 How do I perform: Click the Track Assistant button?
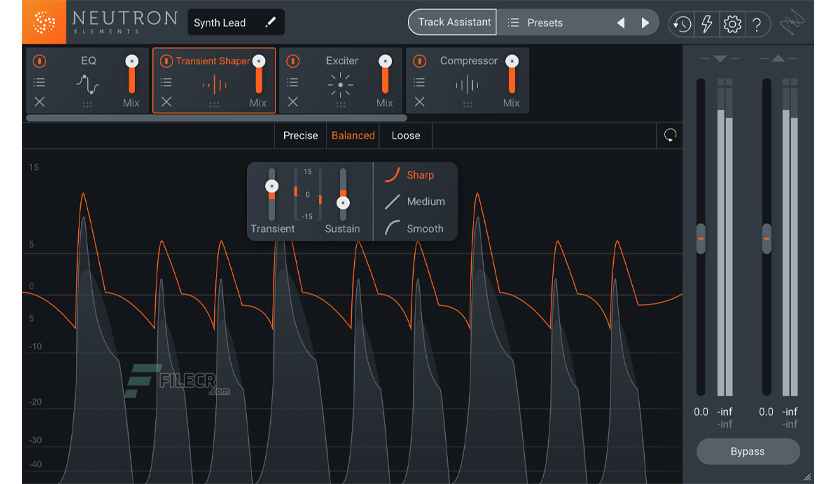[x=453, y=22]
